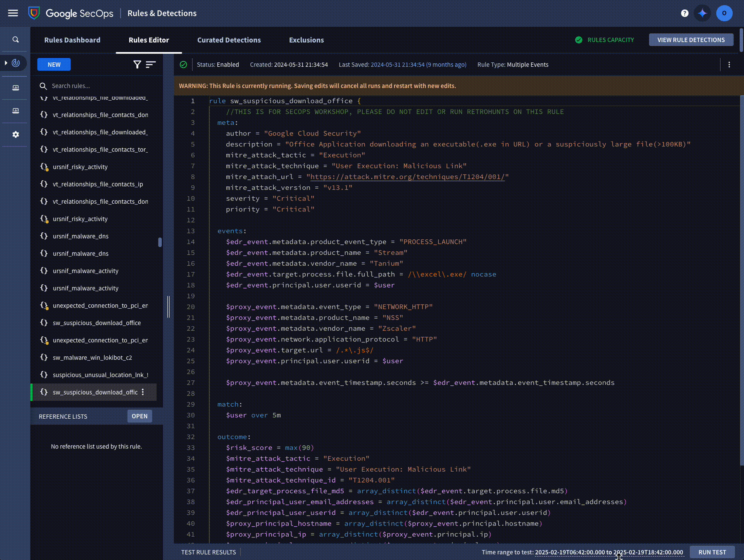Click the rule list scrollbar thumb

pyautogui.click(x=160, y=242)
